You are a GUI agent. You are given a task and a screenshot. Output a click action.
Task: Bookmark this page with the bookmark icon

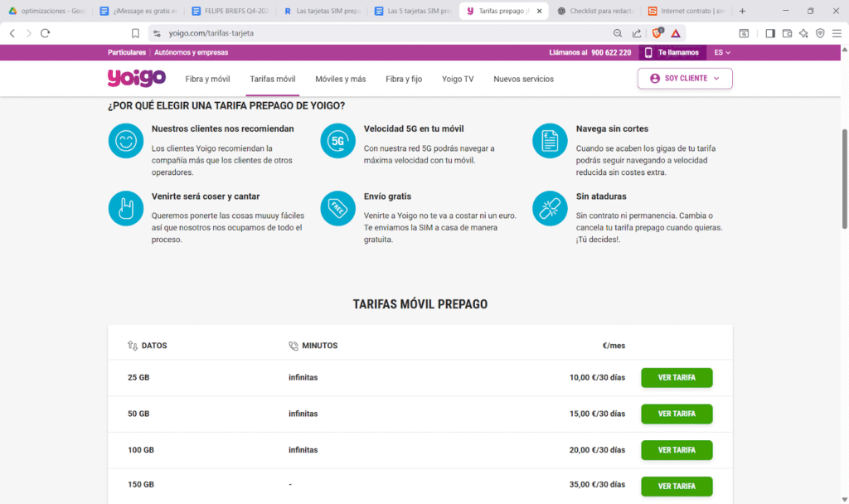[x=135, y=33]
